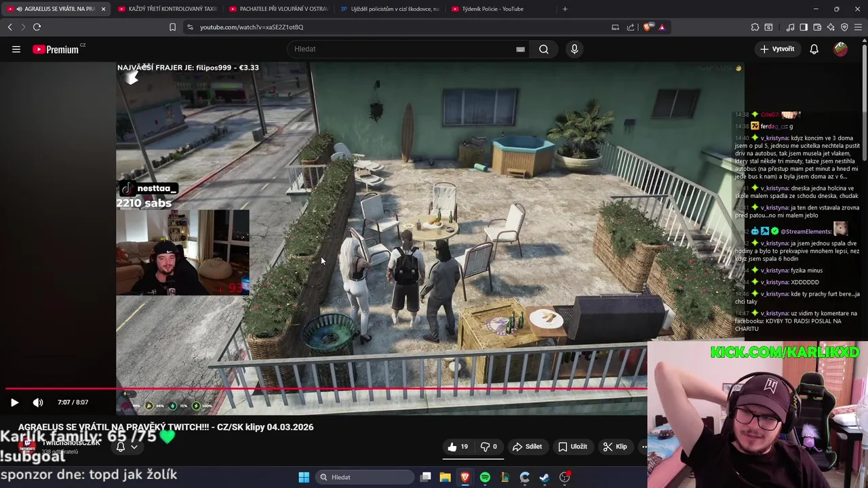
Task: Open the YouTube guide hamburger menu
Action: (16, 49)
